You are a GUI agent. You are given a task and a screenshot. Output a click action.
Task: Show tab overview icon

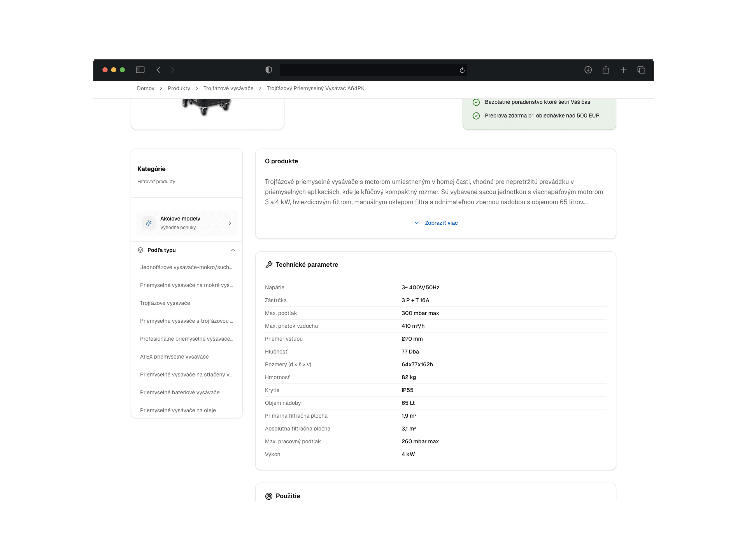641,70
